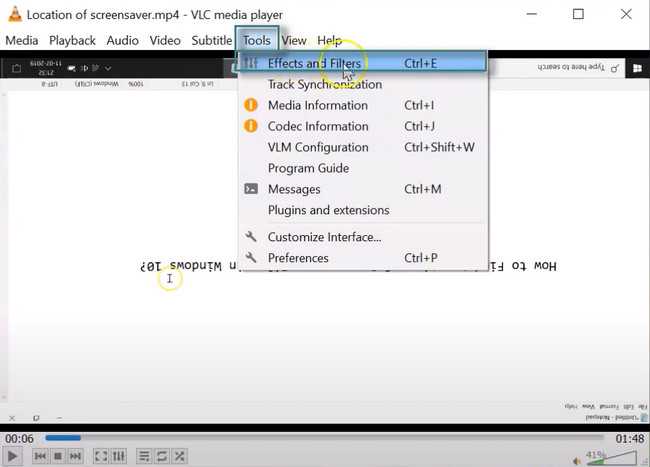
Task: Open VLM Configuration
Action: click(x=363, y=147)
